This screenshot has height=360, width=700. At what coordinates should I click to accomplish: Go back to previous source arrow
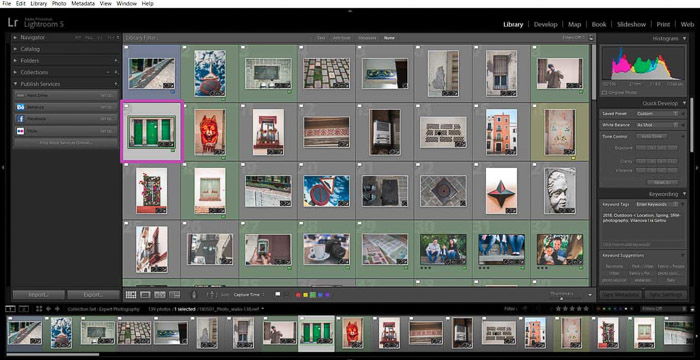tap(49, 309)
